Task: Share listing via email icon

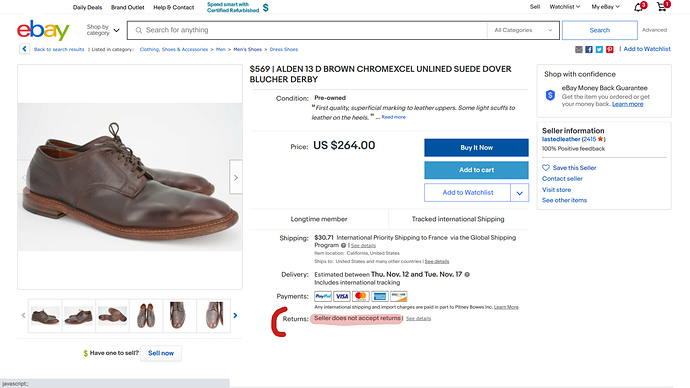Action: pyautogui.click(x=579, y=49)
